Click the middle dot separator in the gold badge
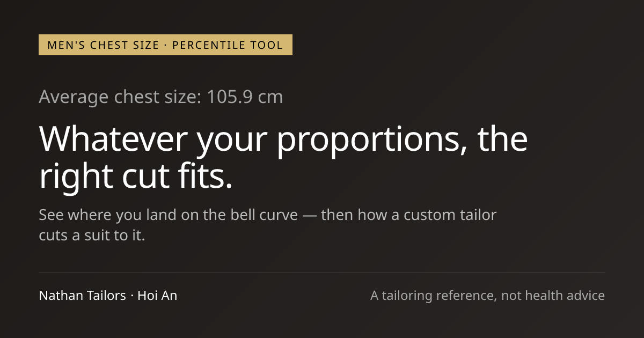644x338 pixels. tap(166, 45)
